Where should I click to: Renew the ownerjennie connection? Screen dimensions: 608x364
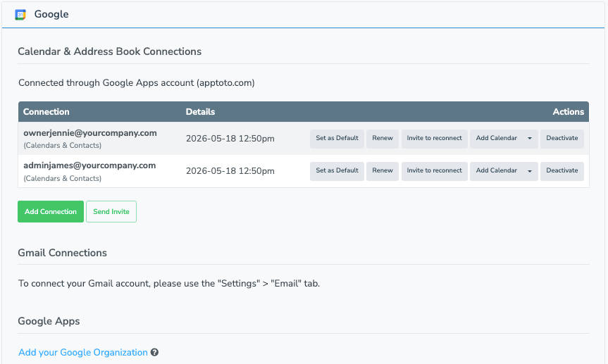coord(383,139)
